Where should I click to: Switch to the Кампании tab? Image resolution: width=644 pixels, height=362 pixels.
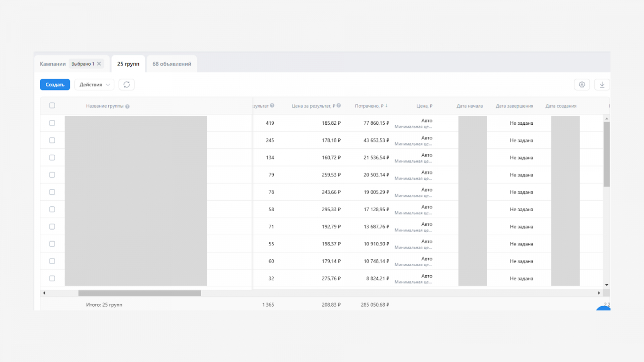pos(52,64)
